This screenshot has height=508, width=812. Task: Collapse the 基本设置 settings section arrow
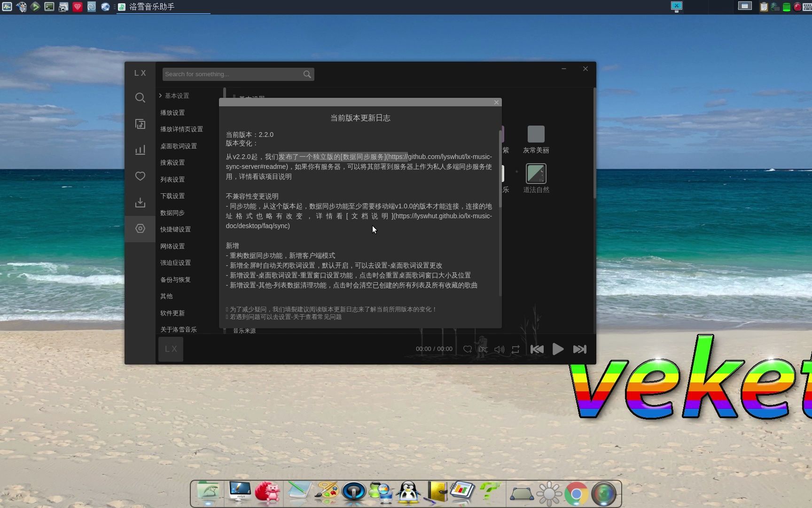(160, 95)
